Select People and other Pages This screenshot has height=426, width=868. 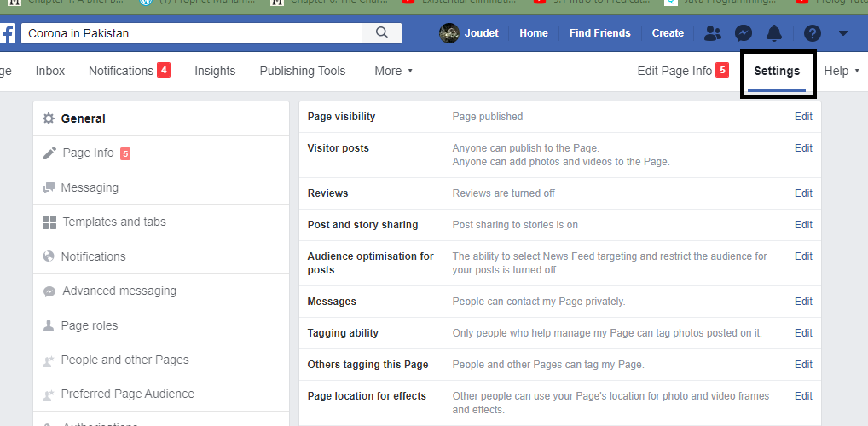click(x=161, y=360)
